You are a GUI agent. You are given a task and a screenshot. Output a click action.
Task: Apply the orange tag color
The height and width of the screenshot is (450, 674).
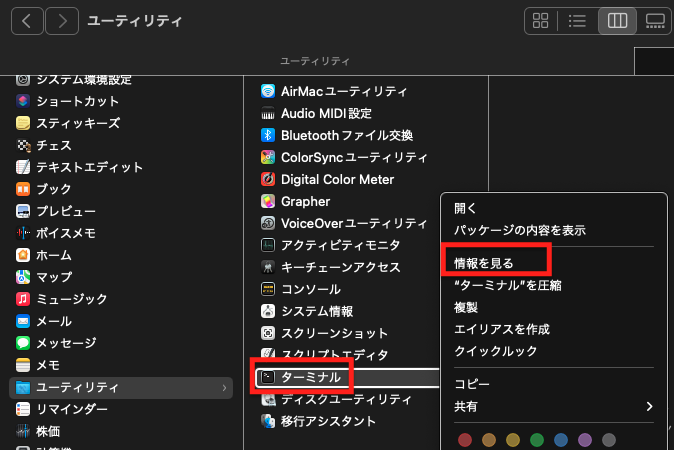[489, 440]
